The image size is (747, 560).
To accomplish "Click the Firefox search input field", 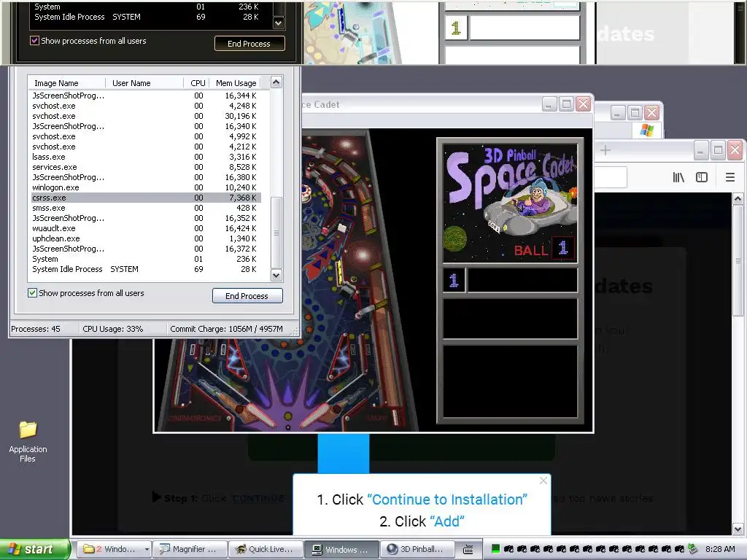I will (611, 178).
